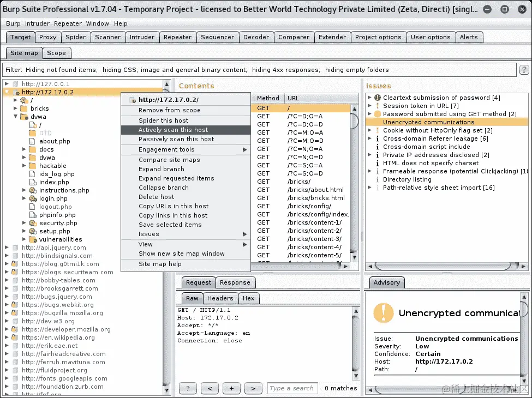Click the file icon beside ids_log.php
The image size is (532, 398).
coord(32,174)
